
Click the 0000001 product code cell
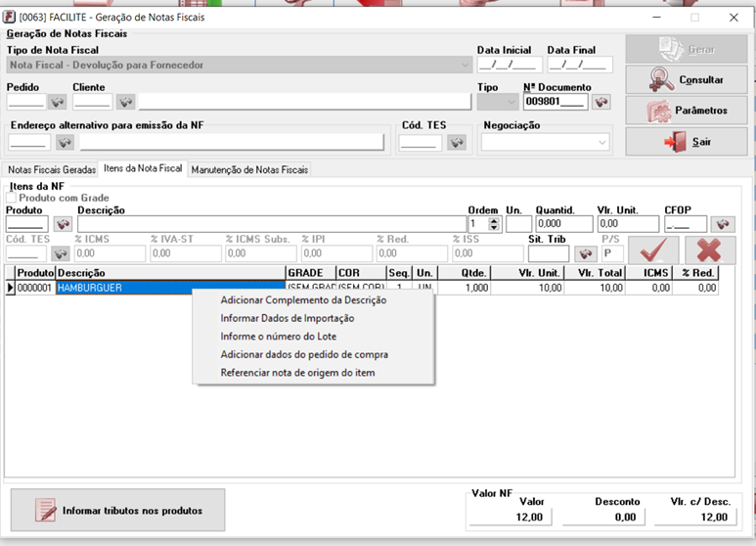coord(34,288)
